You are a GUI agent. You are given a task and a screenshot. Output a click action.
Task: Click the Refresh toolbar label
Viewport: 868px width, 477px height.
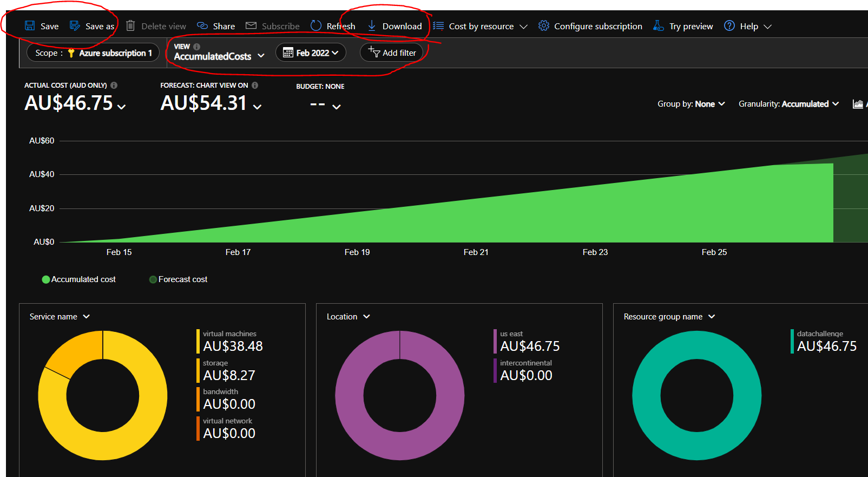[341, 26]
